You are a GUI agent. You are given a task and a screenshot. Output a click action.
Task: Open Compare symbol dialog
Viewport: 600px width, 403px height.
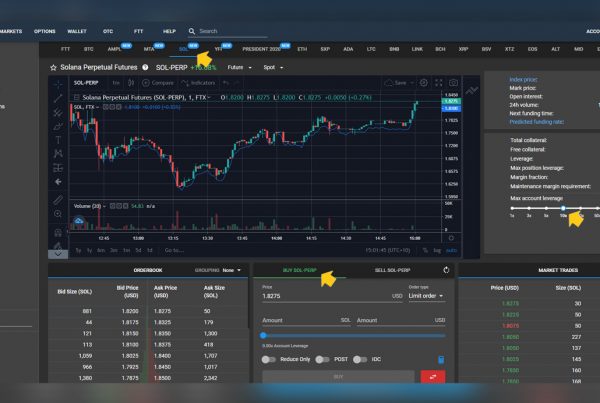tap(158, 83)
